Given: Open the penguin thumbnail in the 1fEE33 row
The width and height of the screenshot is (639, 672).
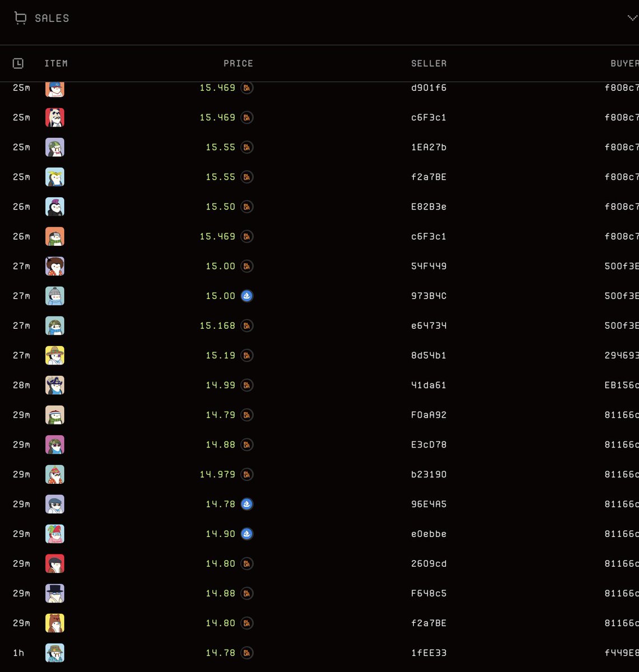Looking at the screenshot, I should point(55,652).
